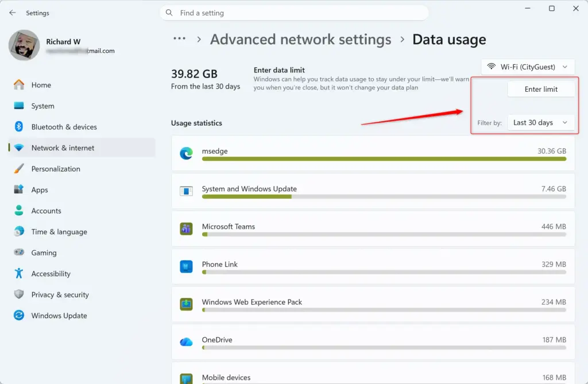Click the Network & internet wifi icon
588x384 pixels.
(x=19, y=148)
